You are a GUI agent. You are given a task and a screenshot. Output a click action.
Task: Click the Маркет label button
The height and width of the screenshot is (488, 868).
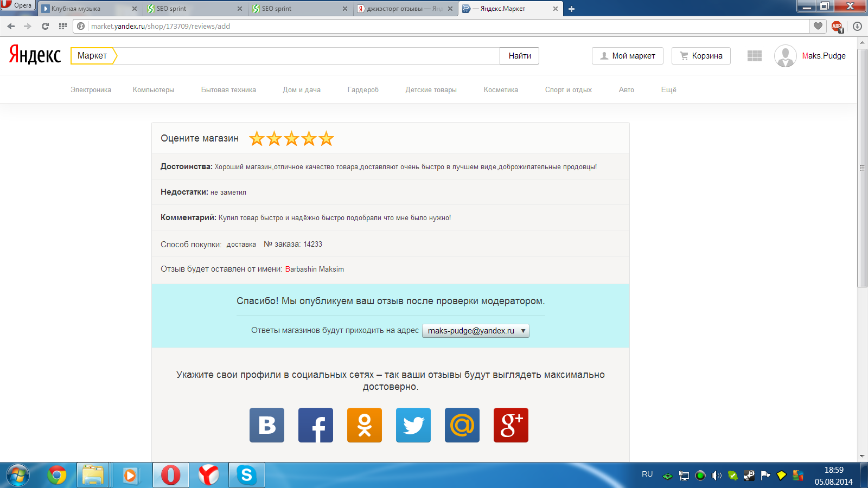point(93,56)
